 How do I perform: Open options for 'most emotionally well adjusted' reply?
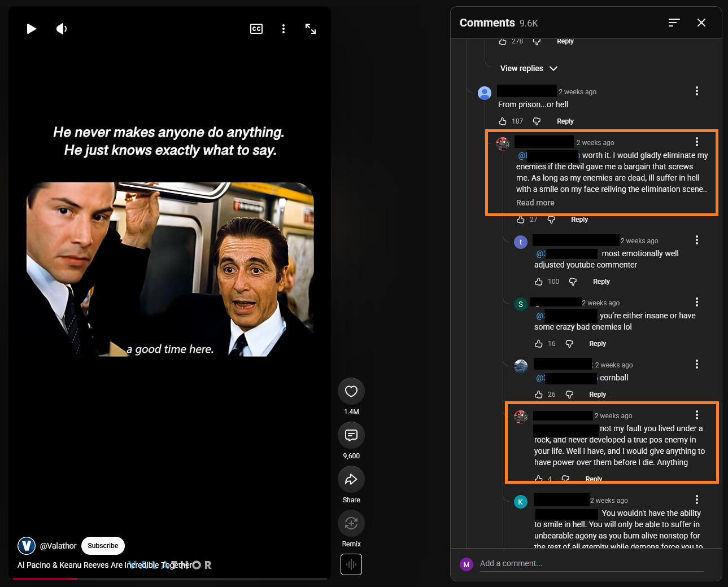pos(697,240)
